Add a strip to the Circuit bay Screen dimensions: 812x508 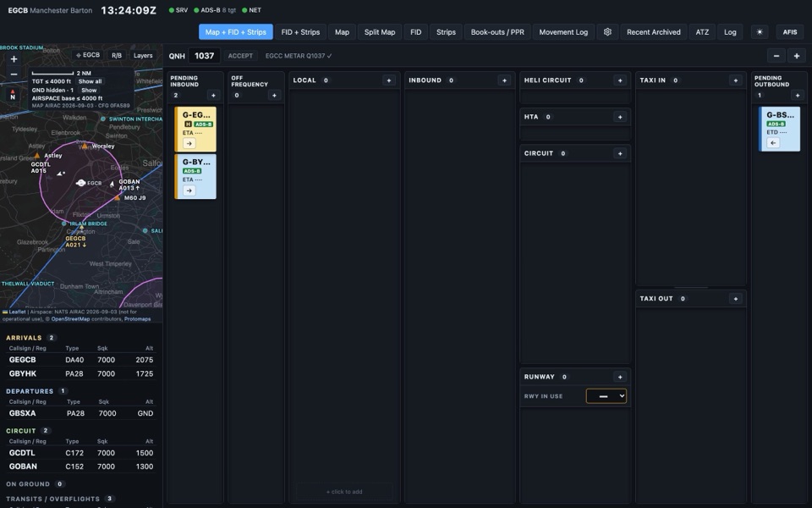pyautogui.click(x=620, y=153)
